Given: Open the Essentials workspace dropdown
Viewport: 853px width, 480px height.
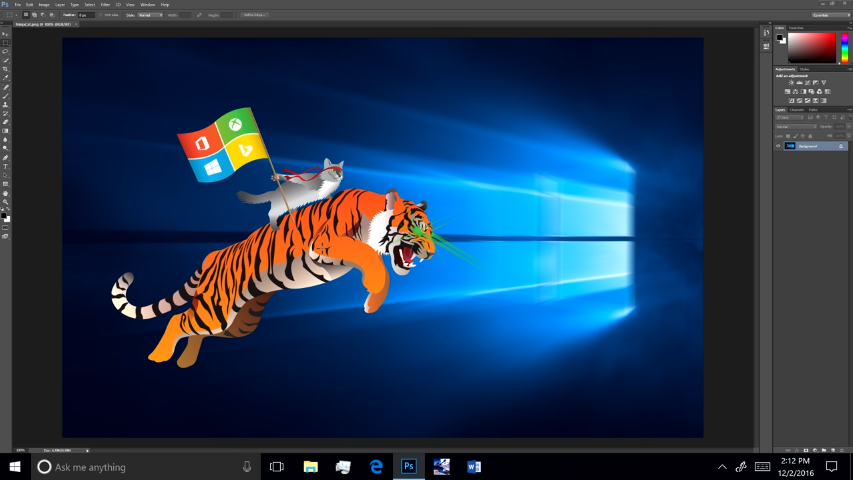Looking at the screenshot, I should (x=830, y=15).
